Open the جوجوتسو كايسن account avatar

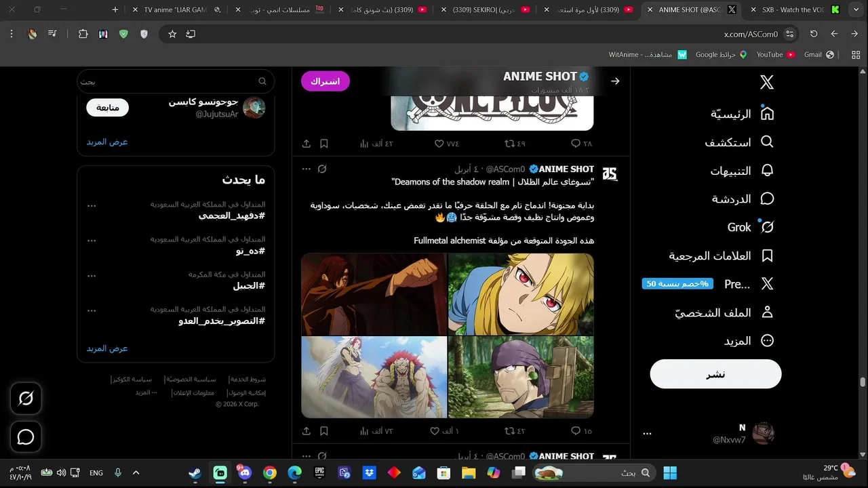point(254,107)
